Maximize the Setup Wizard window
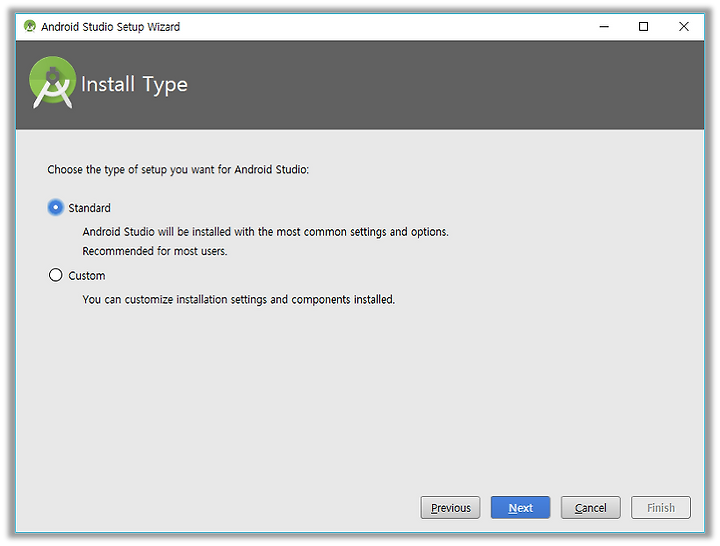 click(x=643, y=27)
